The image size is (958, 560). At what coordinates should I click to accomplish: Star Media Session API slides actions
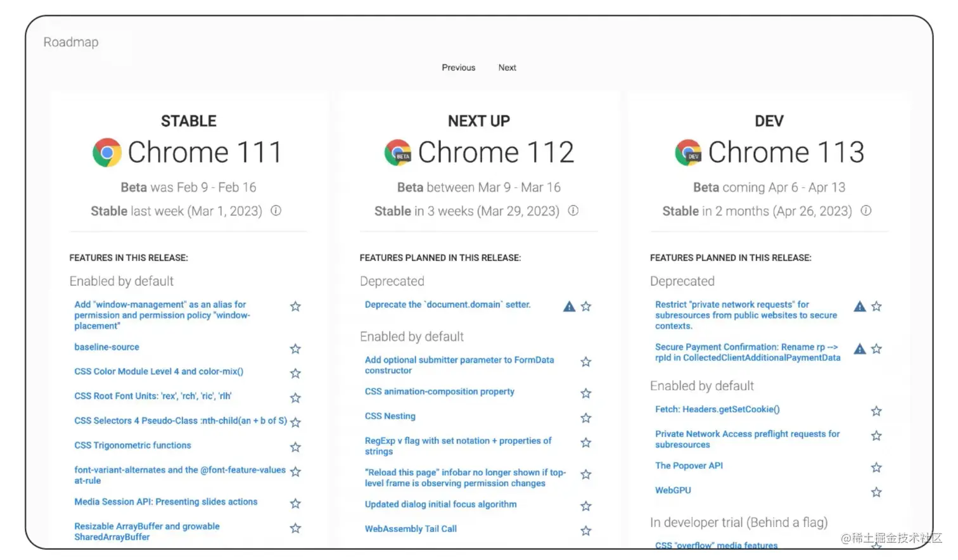point(295,504)
